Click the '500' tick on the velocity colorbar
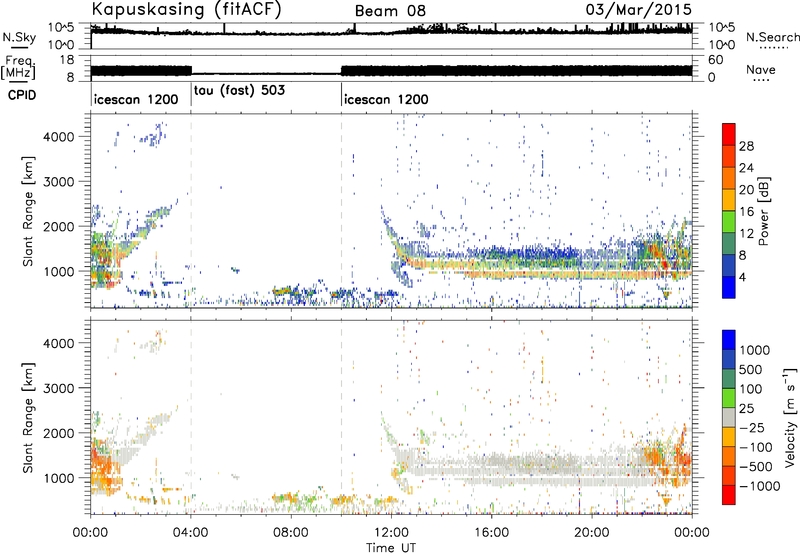 [751, 370]
